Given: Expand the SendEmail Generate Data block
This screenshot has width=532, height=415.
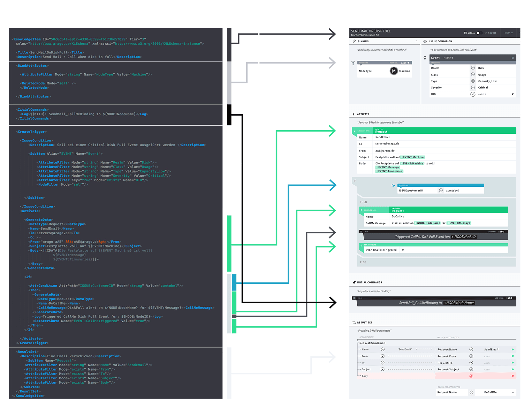Looking at the screenshot, I should click(355, 131).
